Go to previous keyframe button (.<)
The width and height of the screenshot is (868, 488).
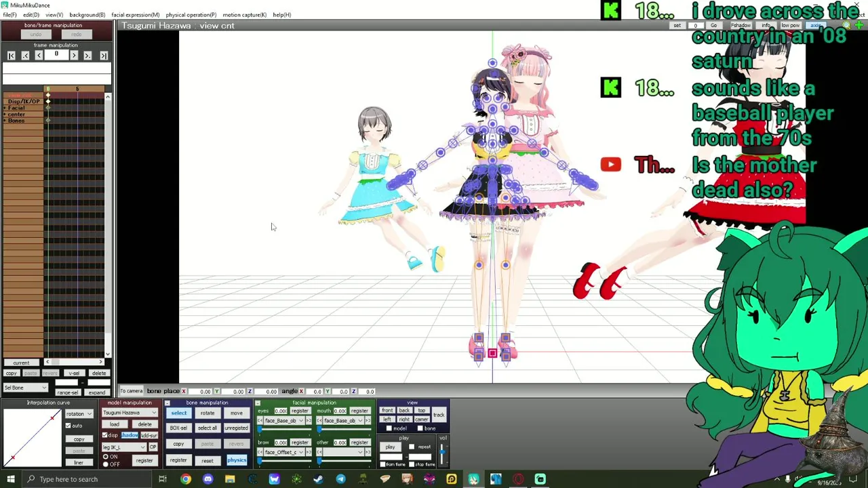pyautogui.click(x=25, y=56)
